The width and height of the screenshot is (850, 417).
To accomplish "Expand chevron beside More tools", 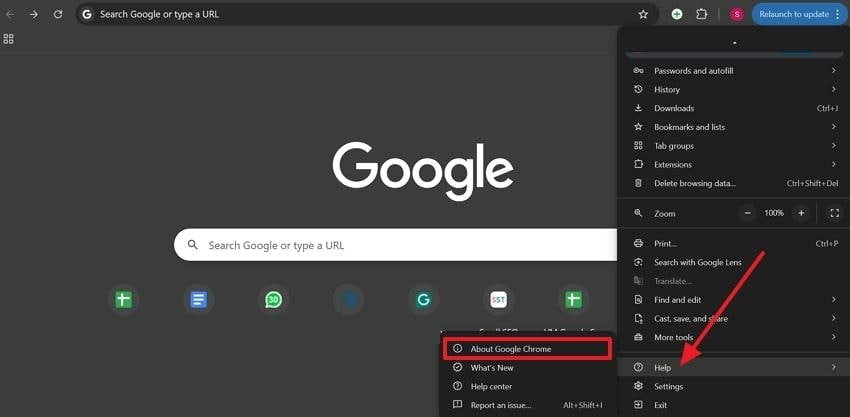I will click(x=833, y=337).
